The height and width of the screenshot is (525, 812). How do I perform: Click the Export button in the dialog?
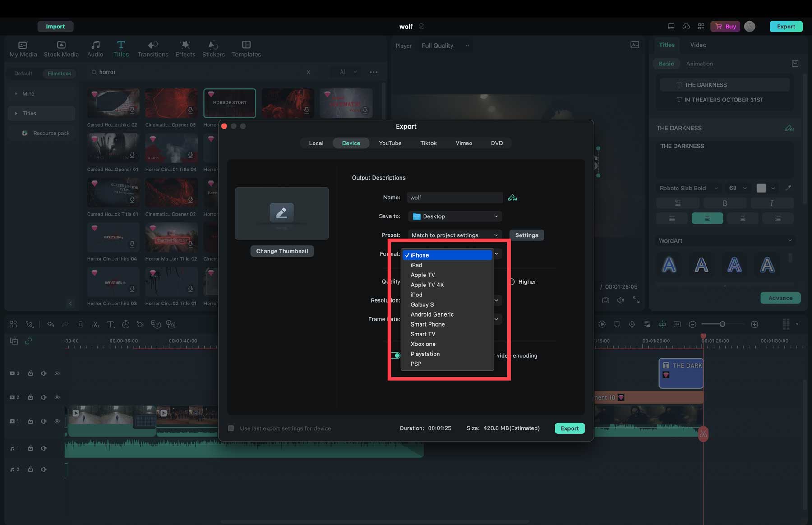(569, 428)
